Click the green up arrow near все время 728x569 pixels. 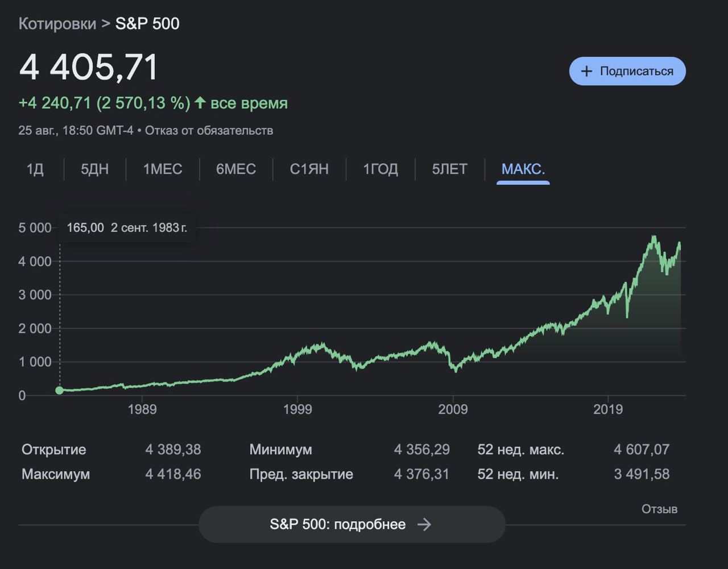click(200, 103)
